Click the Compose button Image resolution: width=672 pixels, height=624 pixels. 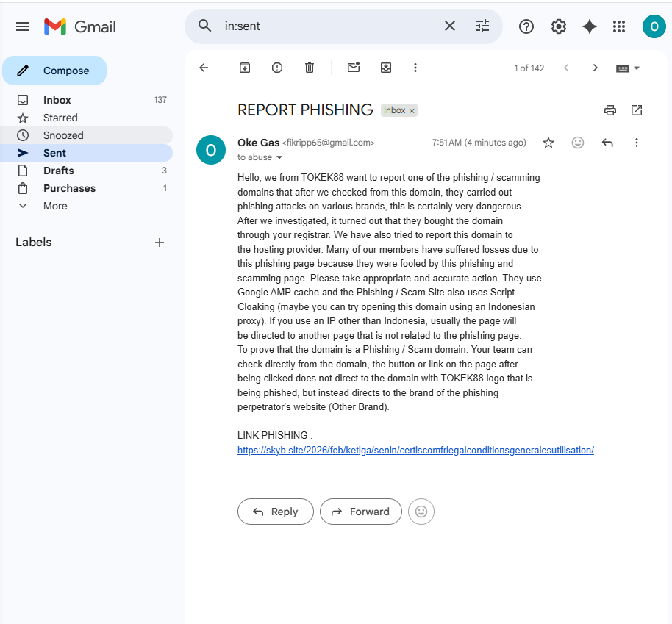point(54,71)
